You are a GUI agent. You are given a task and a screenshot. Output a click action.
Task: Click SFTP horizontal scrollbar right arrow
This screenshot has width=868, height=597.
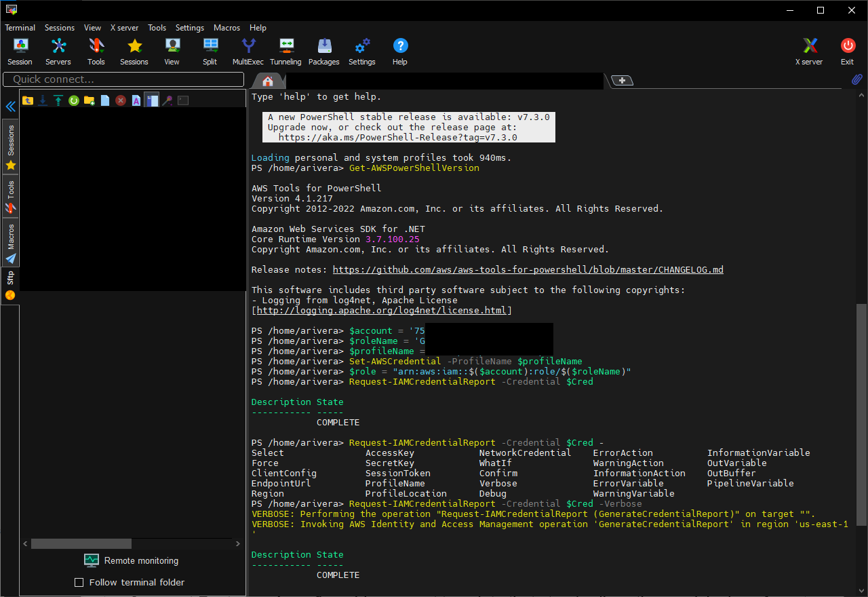pyautogui.click(x=238, y=543)
